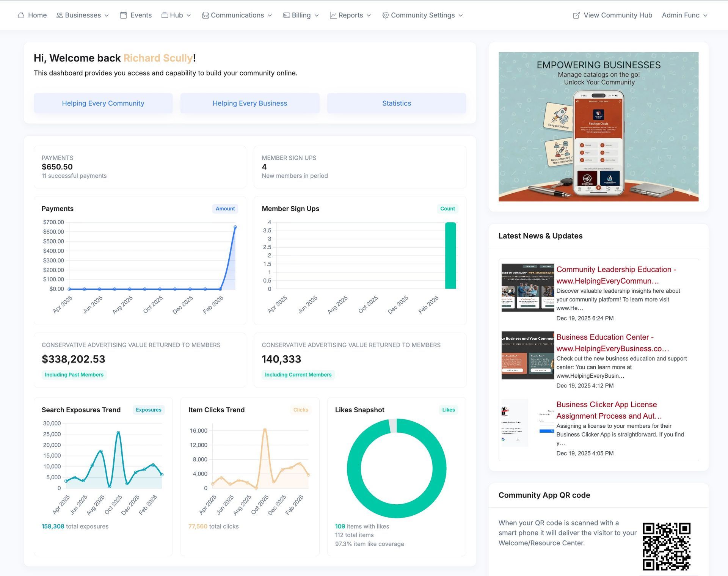Select the Helping Every Business tab
Screen dimensions: 728x576
point(249,103)
